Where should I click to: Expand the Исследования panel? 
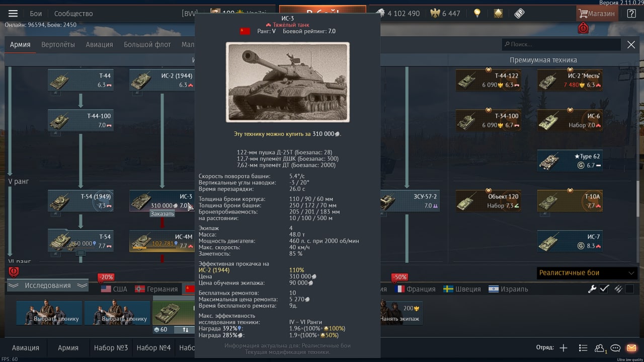coord(48,285)
